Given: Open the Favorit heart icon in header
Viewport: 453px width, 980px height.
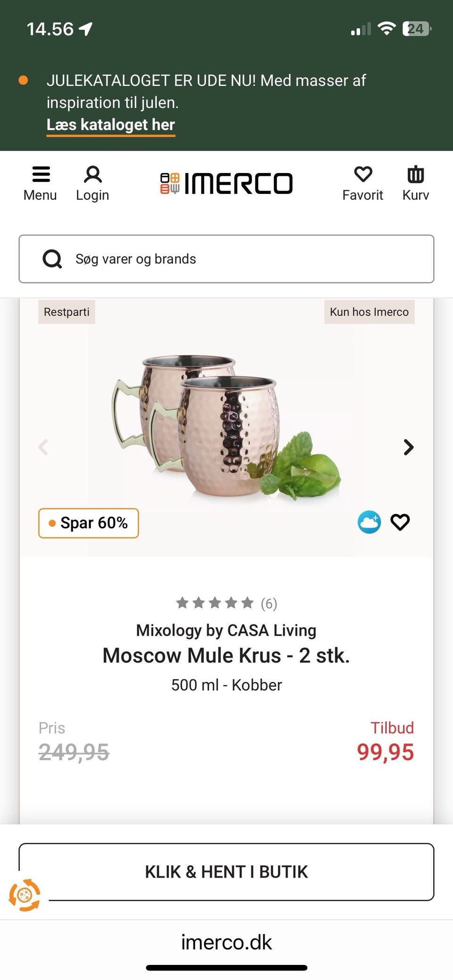Looking at the screenshot, I should click(363, 174).
